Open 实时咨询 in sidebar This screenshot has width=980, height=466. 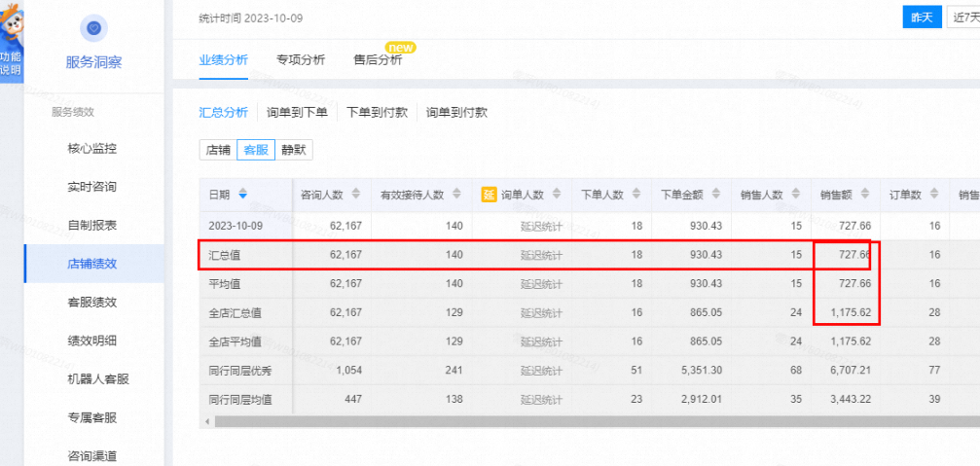(91, 187)
